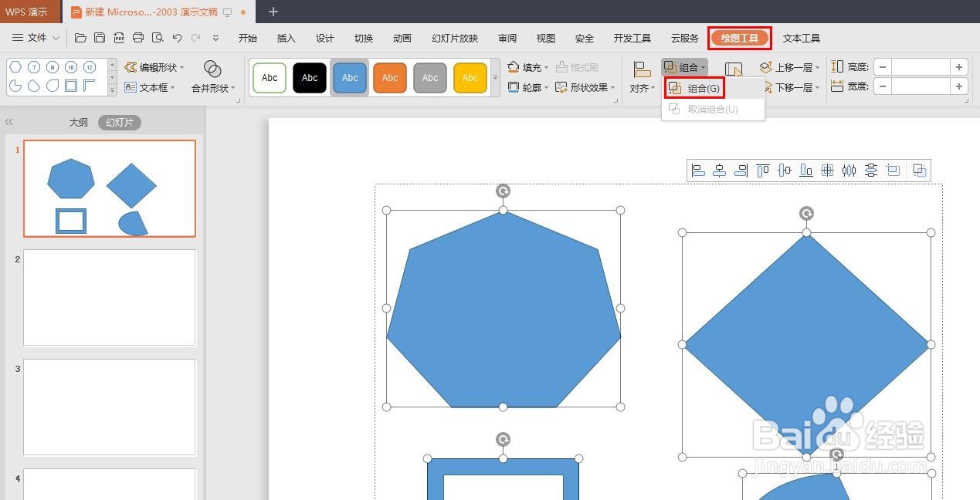Viewport: 980px width, 500px height.
Task: Open the quick access customize dropdown arrow
Action: [x=215, y=38]
